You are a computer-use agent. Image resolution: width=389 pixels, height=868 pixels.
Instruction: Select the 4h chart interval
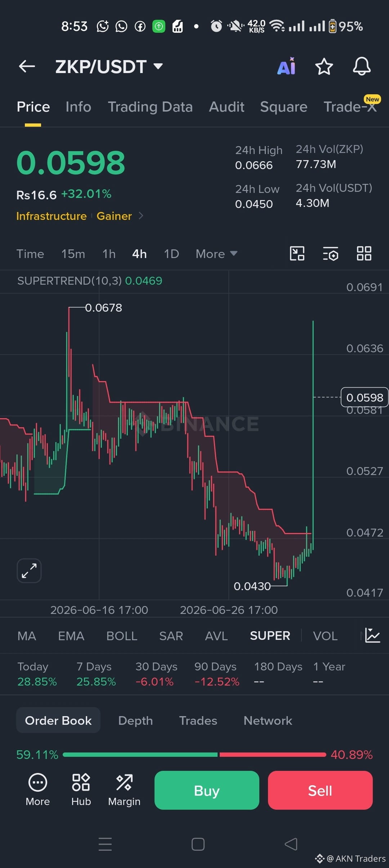[x=139, y=254]
